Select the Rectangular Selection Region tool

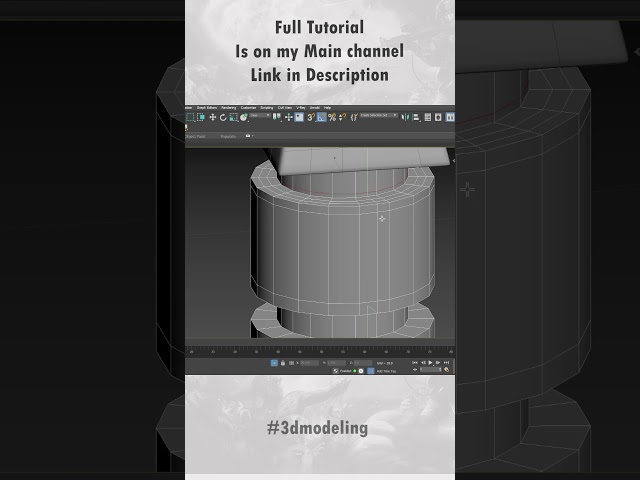[x=190, y=117]
